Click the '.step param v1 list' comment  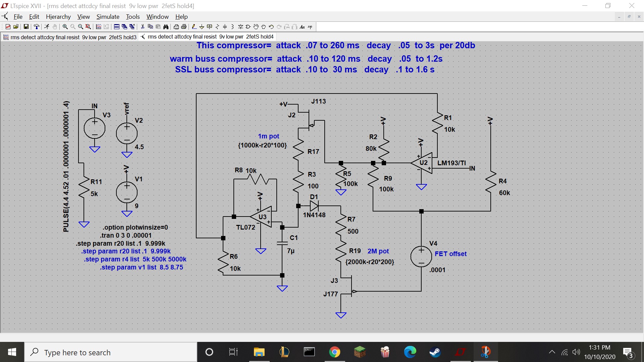(142, 267)
